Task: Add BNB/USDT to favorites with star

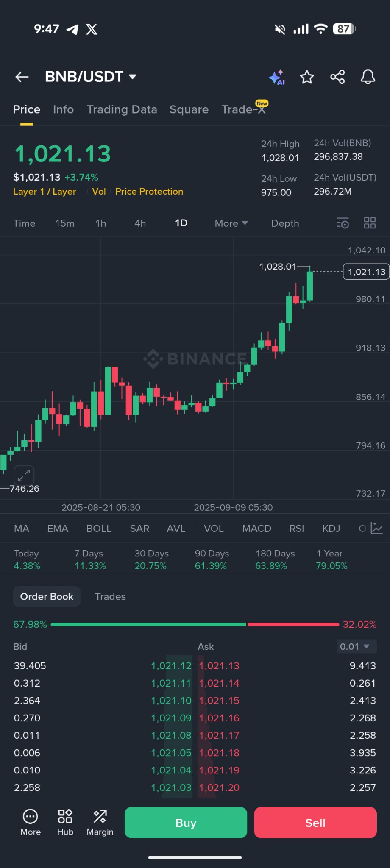Action: pyautogui.click(x=307, y=77)
